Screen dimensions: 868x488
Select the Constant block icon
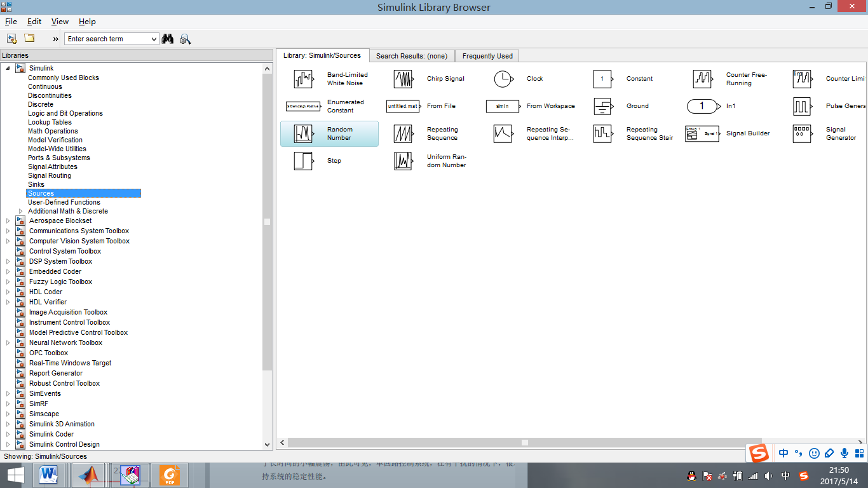(602, 79)
